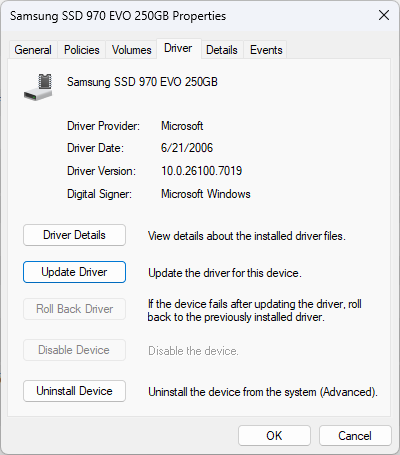The height and width of the screenshot is (455, 400).
Task: Click the Driver tab
Action: tap(178, 48)
